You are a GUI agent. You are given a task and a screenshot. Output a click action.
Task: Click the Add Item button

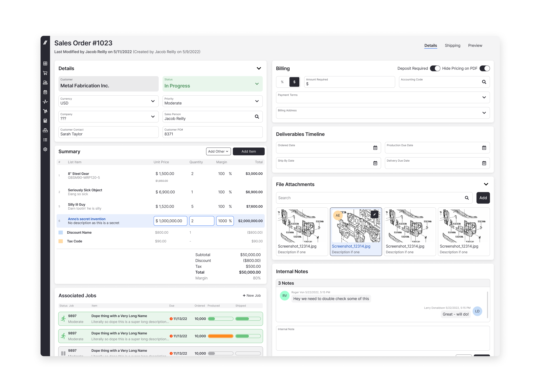tap(248, 151)
